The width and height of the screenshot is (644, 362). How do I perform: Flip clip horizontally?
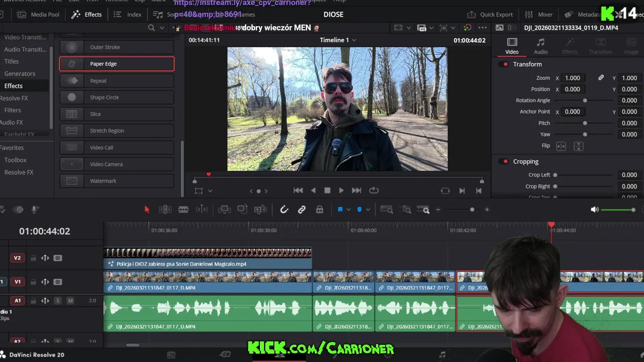tap(561, 146)
